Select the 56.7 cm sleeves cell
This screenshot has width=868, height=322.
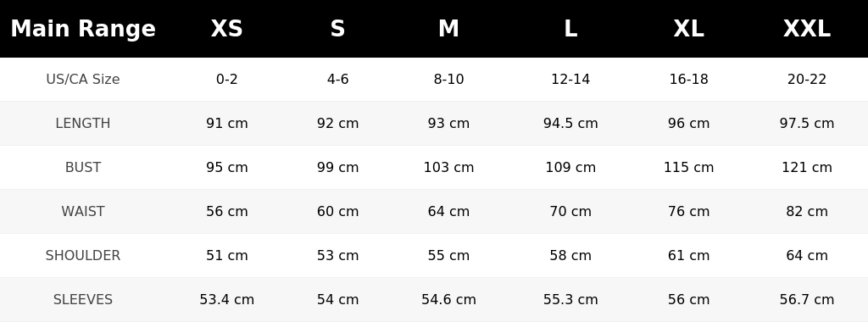tap(807, 299)
